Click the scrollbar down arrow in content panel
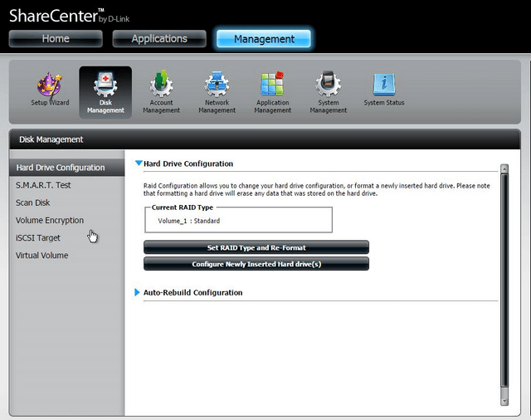531x420 pixels. (504, 401)
